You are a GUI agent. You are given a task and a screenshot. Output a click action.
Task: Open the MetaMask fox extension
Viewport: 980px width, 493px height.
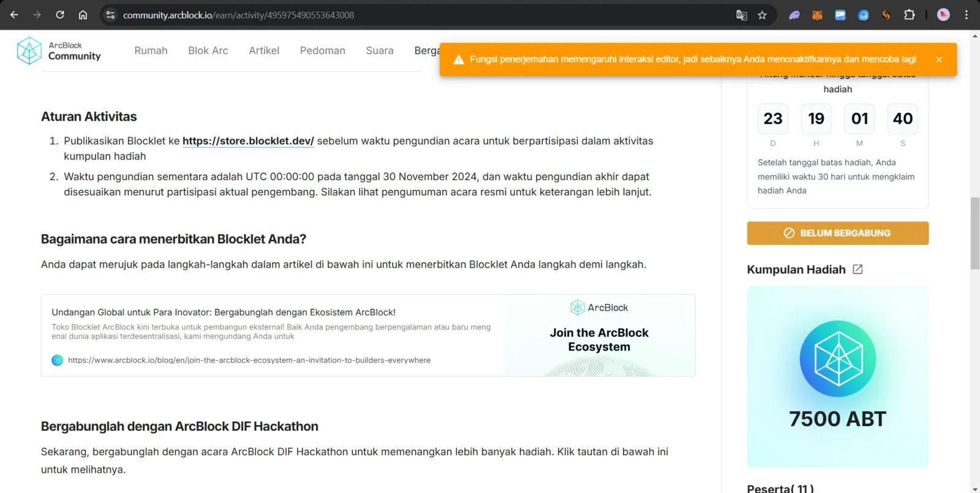click(817, 15)
